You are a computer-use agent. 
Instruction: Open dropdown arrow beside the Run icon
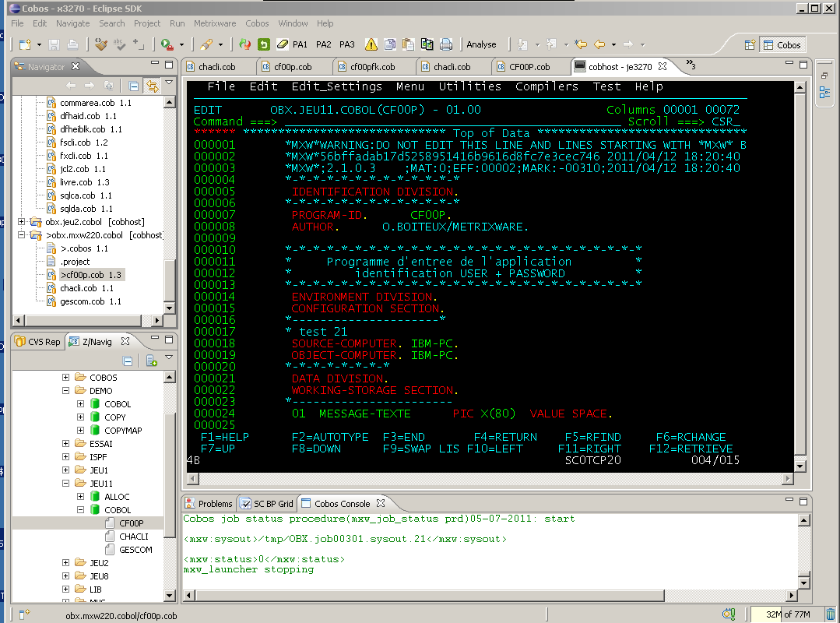pyautogui.click(x=181, y=45)
